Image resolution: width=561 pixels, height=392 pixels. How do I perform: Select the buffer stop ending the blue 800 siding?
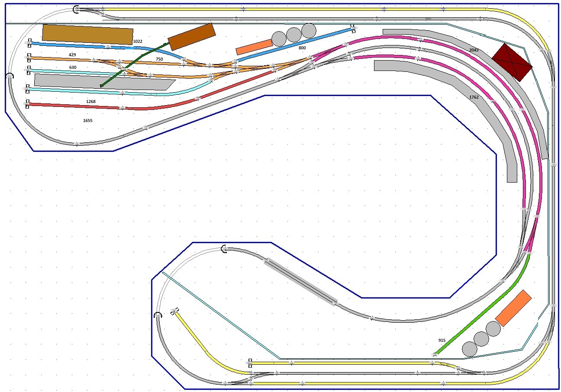click(354, 29)
